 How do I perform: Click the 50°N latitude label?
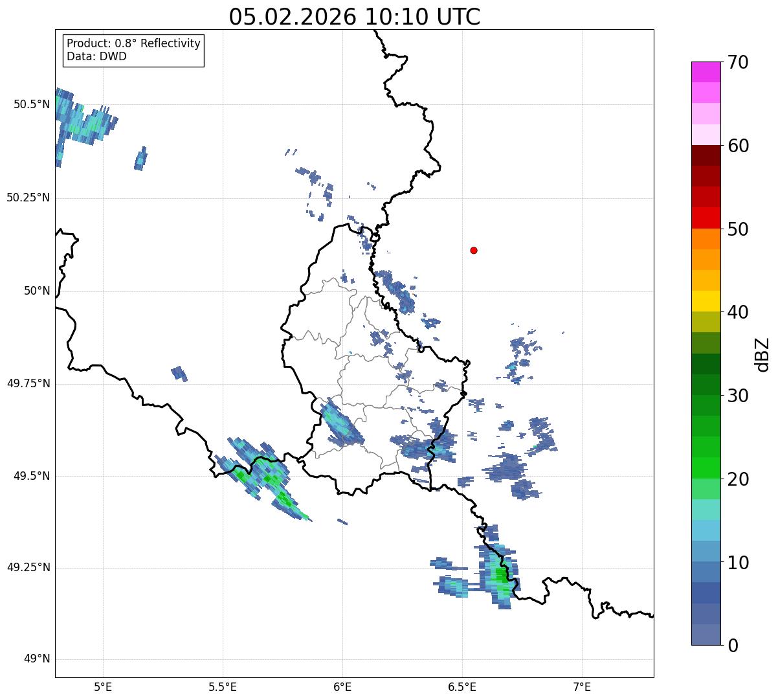[x=37, y=291]
